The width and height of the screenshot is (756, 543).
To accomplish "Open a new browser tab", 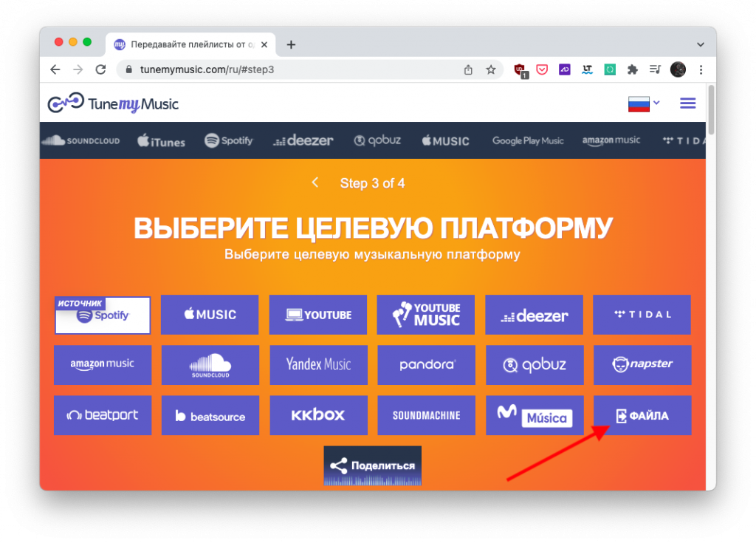I will pos(291,44).
